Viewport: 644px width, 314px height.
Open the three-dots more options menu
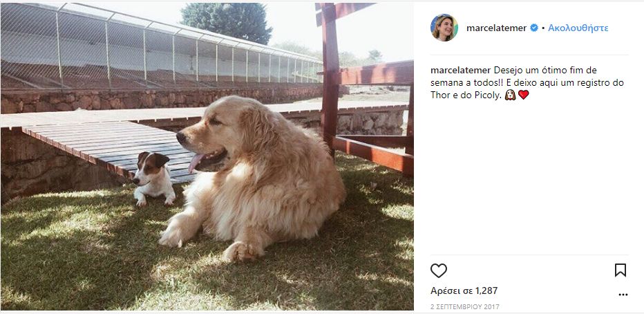tap(623, 295)
